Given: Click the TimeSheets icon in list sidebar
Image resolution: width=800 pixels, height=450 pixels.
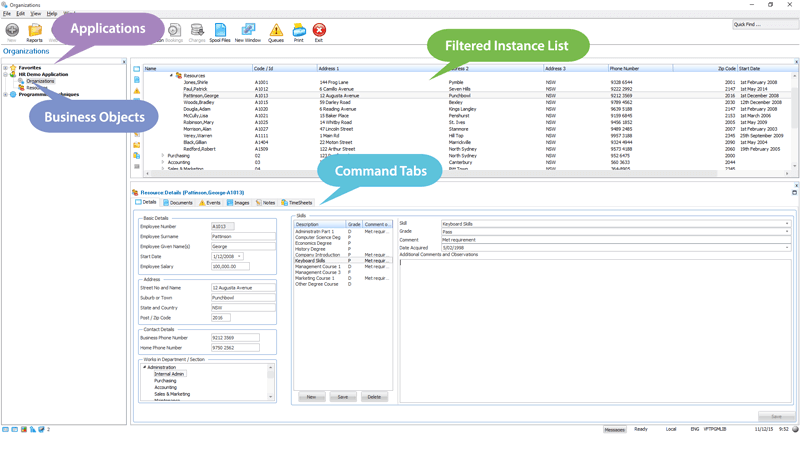Looking at the screenshot, I should click(x=137, y=156).
